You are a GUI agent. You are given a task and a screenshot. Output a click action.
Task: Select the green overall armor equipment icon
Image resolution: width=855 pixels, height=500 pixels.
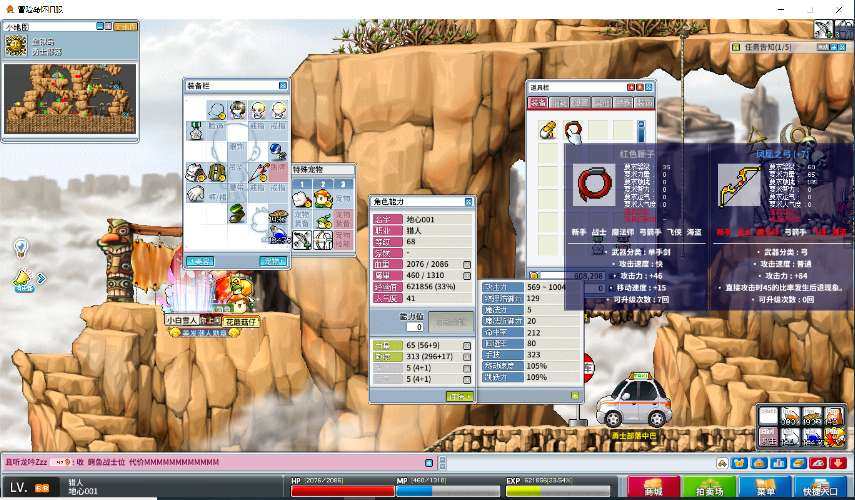point(216,173)
